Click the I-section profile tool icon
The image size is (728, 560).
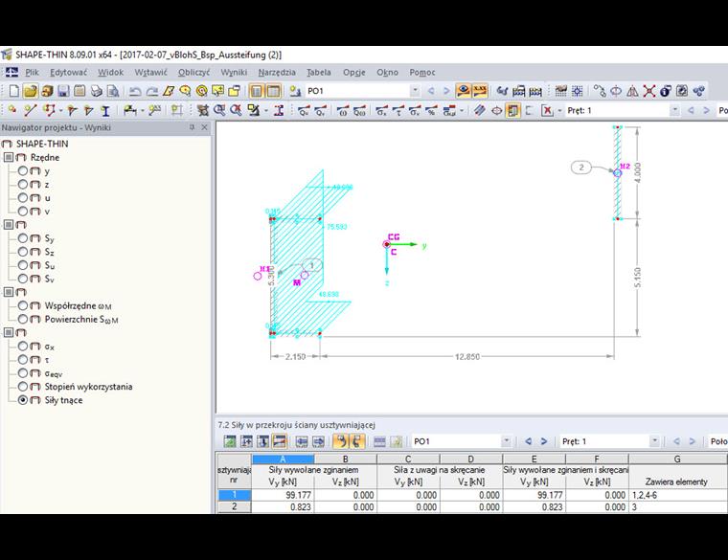[x=105, y=110]
